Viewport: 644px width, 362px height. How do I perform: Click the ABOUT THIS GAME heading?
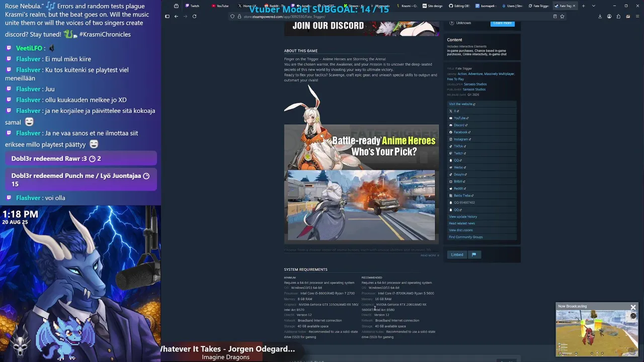pos(300,51)
